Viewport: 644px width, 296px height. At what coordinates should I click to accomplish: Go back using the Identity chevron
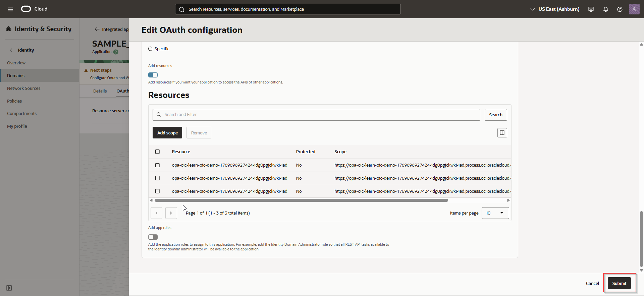pyautogui.click(x=11, y=50)
